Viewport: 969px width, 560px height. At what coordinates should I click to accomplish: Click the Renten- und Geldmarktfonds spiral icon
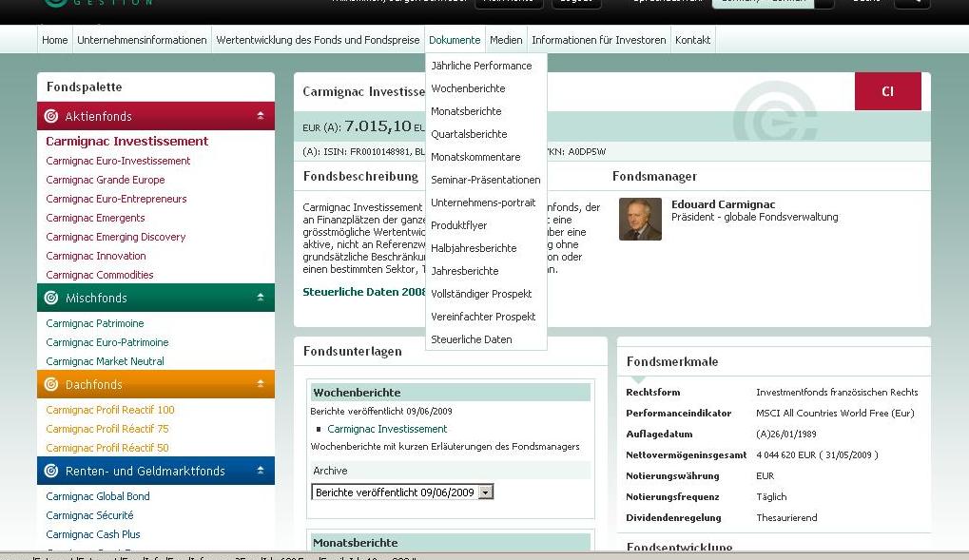click(x=51, y=471)
